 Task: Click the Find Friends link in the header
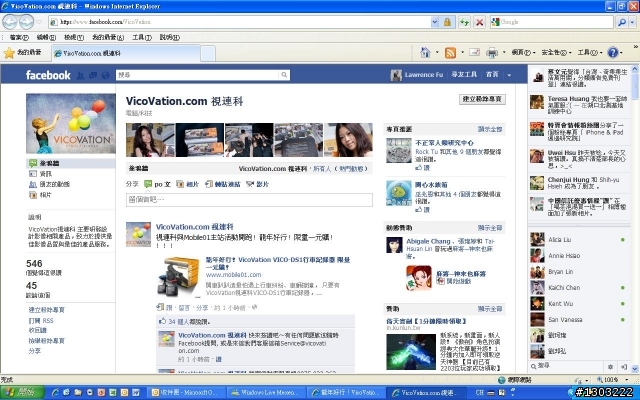[x=464, y=75]
